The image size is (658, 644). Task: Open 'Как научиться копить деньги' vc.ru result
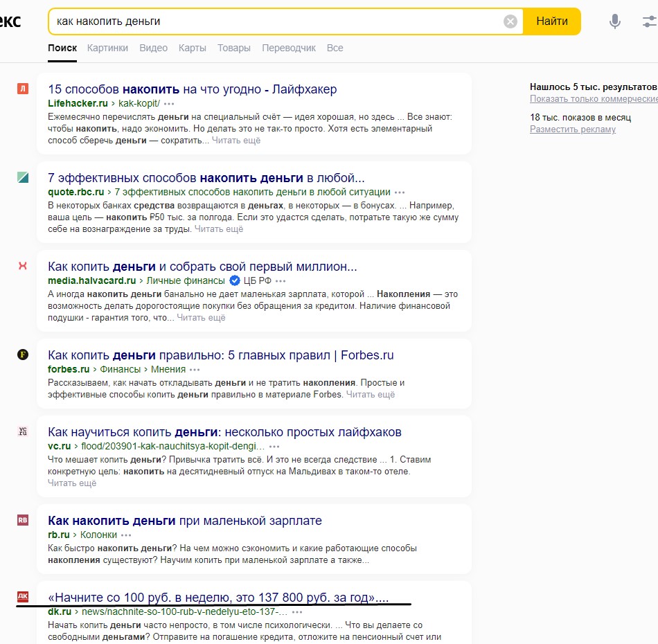coord(224,431)
